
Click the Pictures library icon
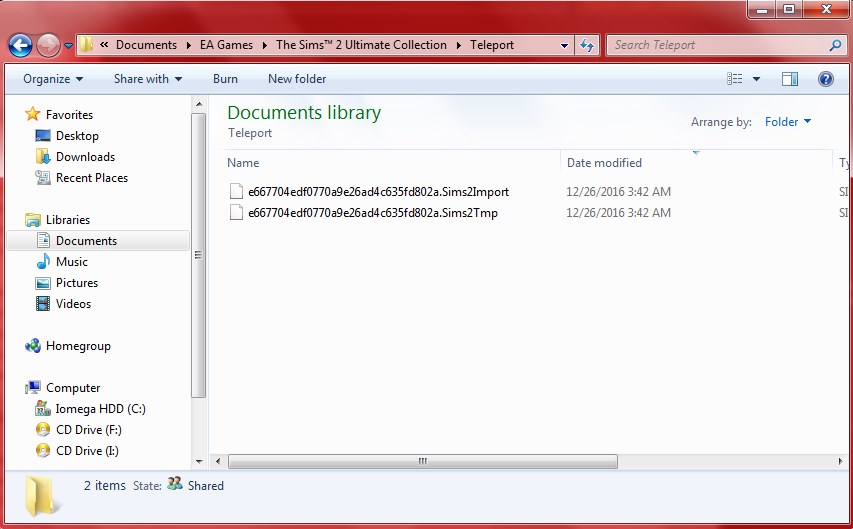coord(43,283)
